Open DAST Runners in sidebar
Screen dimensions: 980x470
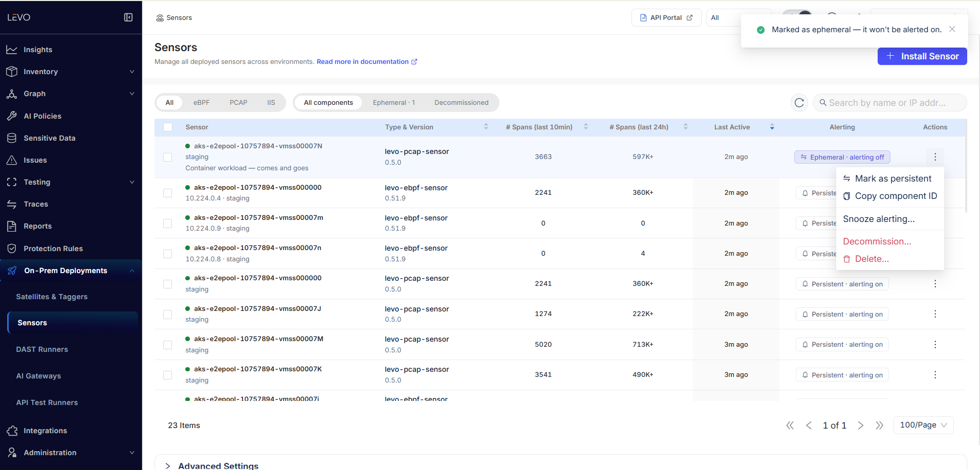pyautogui.click(x=42, y=349)
